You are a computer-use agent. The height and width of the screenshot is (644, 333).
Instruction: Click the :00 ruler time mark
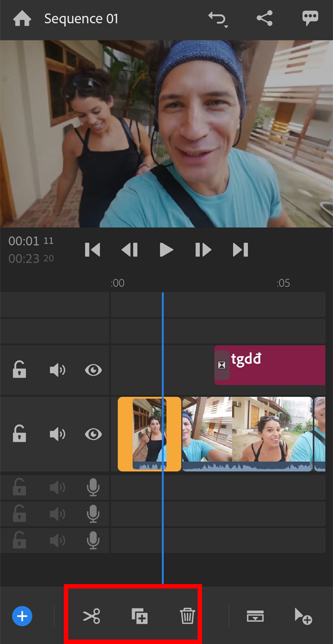pos(118,283)
